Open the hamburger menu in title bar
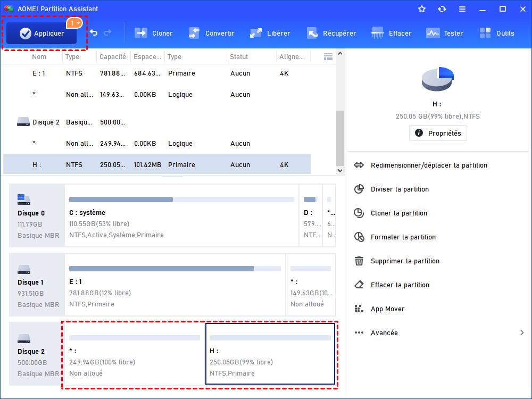This screenshot has width=532, height=399. pyautogui.click(x=462, y=9)
